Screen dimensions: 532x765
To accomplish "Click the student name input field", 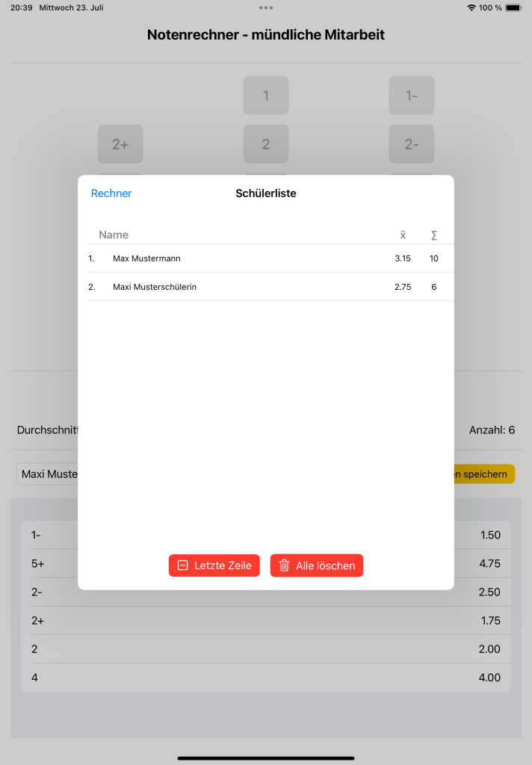I will coord(47,474).
